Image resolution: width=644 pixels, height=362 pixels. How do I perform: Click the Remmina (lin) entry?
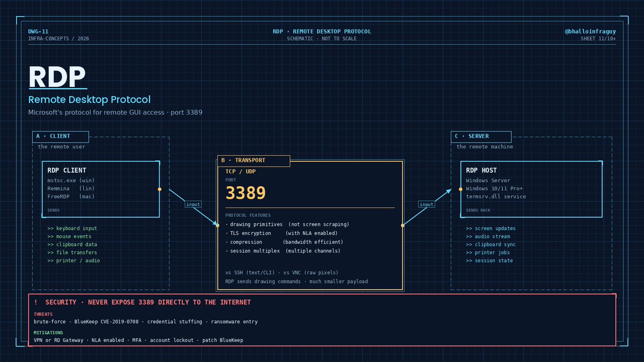pyautogui.click(x=71, y=189)
